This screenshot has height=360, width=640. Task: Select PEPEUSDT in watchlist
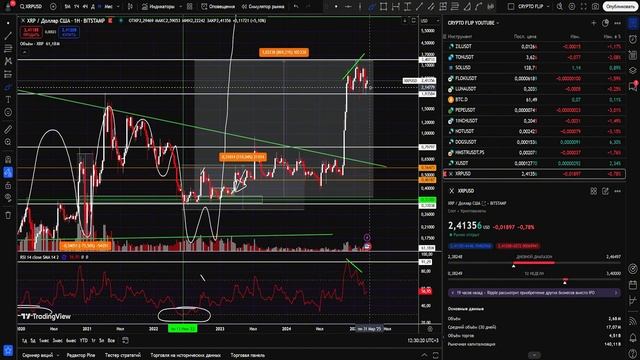click(x=534, y=110)
